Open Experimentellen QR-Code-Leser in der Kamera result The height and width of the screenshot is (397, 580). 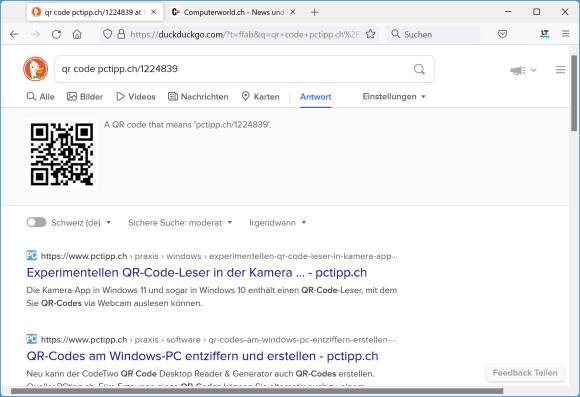pos(197,273)
